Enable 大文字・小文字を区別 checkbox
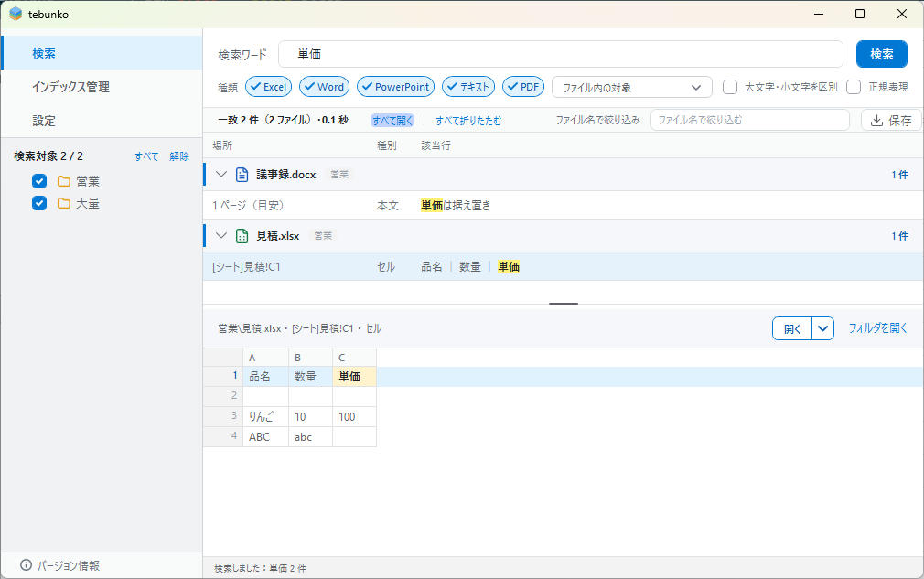 tap(729, 87)
